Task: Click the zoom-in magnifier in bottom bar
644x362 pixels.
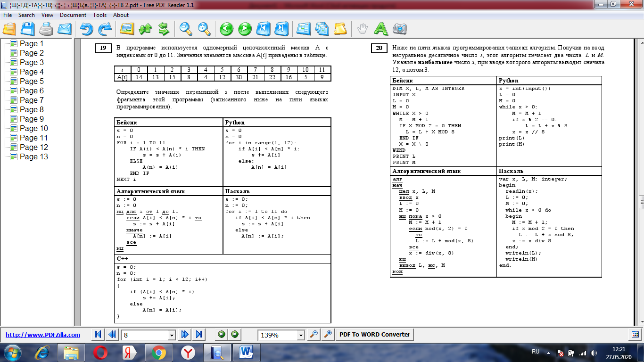Action: click(328, 335)
